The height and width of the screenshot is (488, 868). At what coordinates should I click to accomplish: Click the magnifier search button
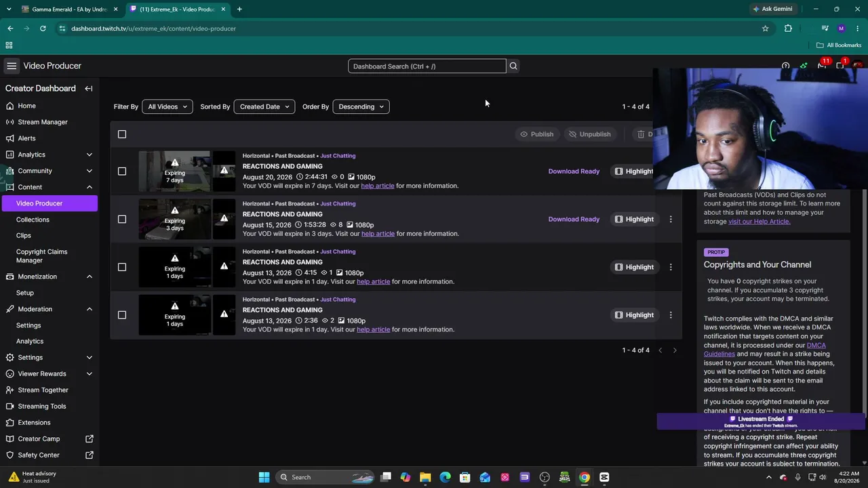tap(513, 66)
